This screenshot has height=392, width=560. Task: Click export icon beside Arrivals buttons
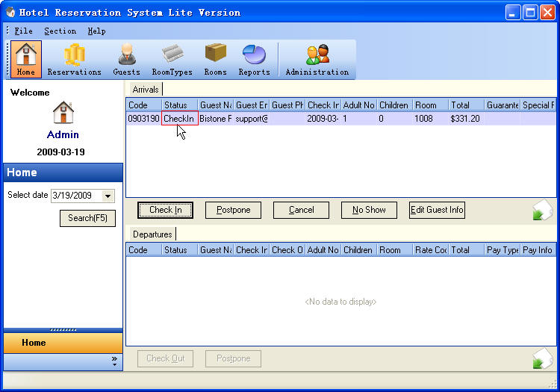[542, 211]
